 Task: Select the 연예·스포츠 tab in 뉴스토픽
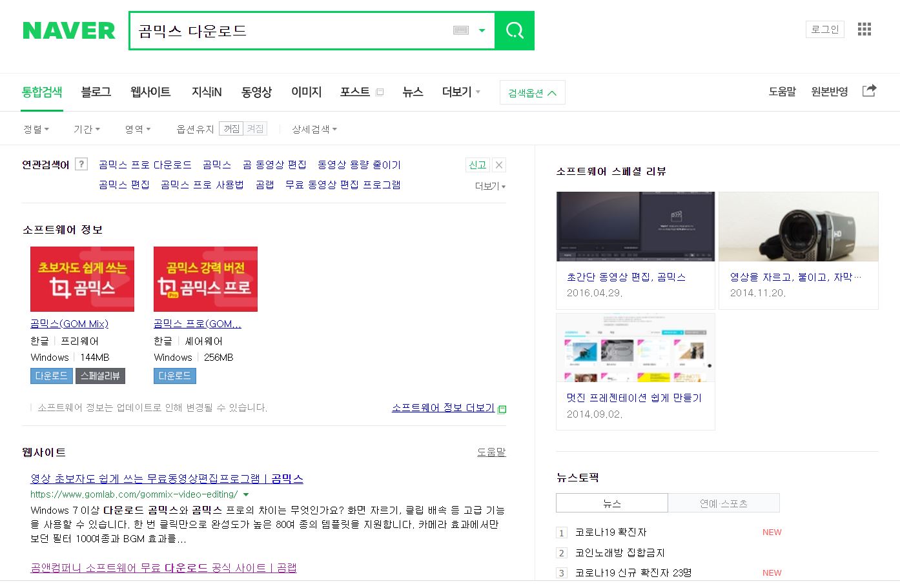point(724,503)
